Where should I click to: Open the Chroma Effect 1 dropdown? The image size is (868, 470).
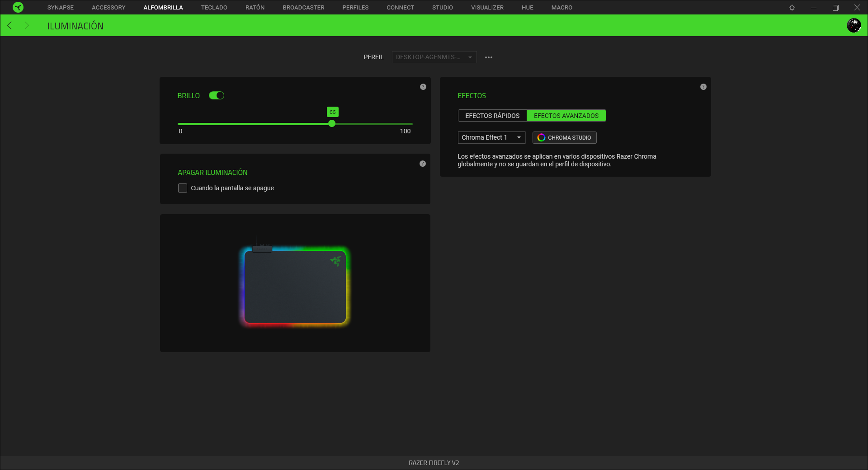point(491,137)
